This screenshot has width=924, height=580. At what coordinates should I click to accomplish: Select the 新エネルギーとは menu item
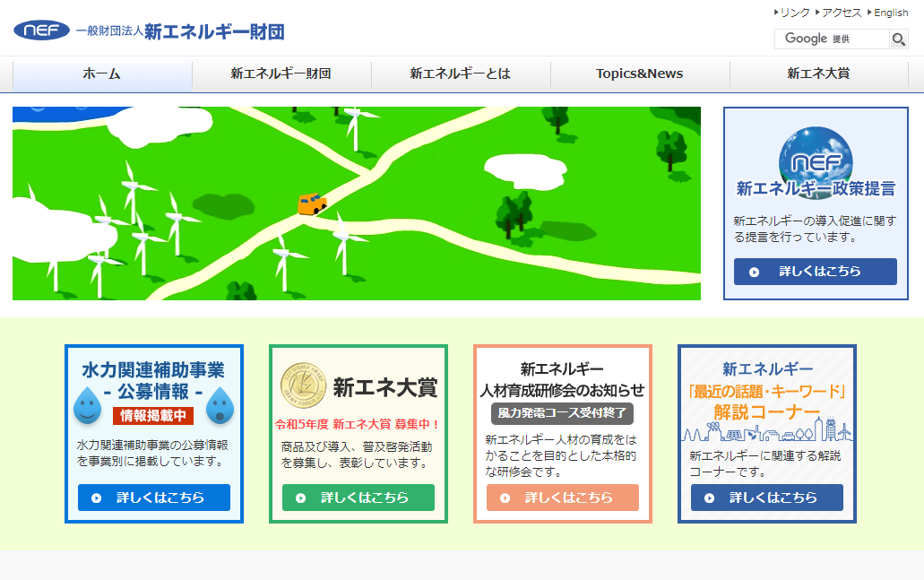(460, 74)
